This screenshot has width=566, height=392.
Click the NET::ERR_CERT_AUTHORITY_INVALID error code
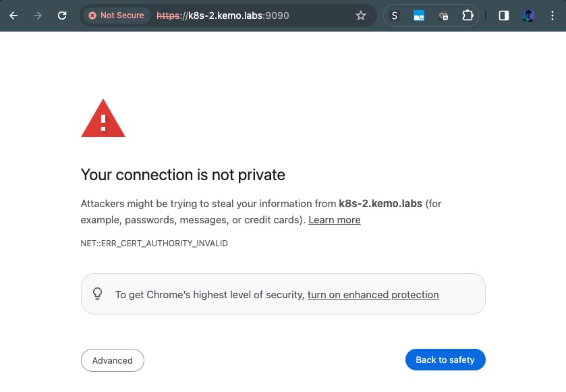pyautogui.click(x=154, y=243)
